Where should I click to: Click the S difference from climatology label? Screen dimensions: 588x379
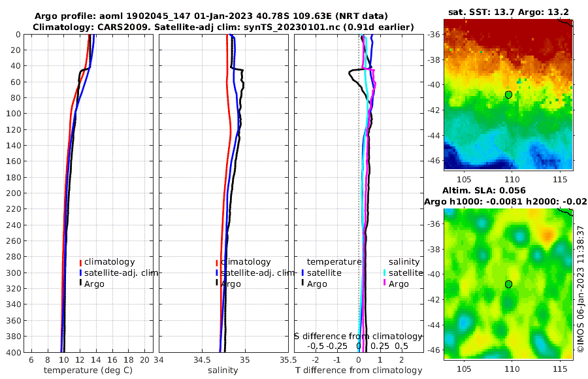(358, 337)
